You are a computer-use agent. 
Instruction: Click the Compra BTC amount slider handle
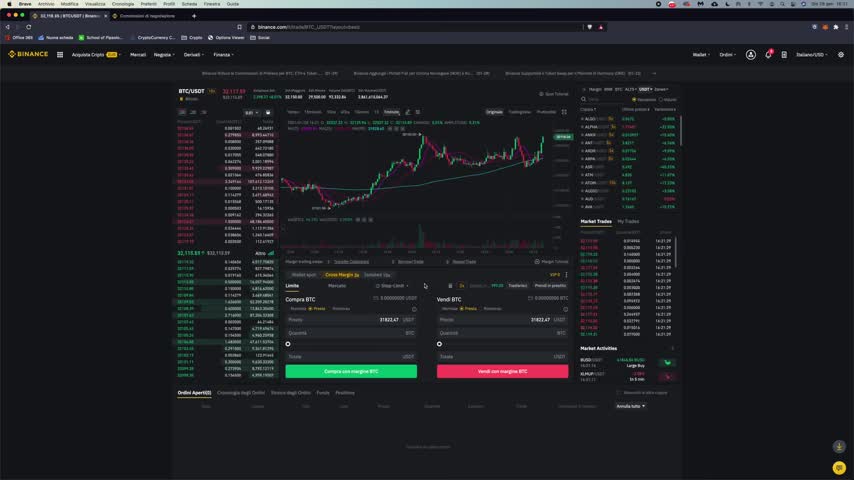pyautogui.click(x=288, y=344)
